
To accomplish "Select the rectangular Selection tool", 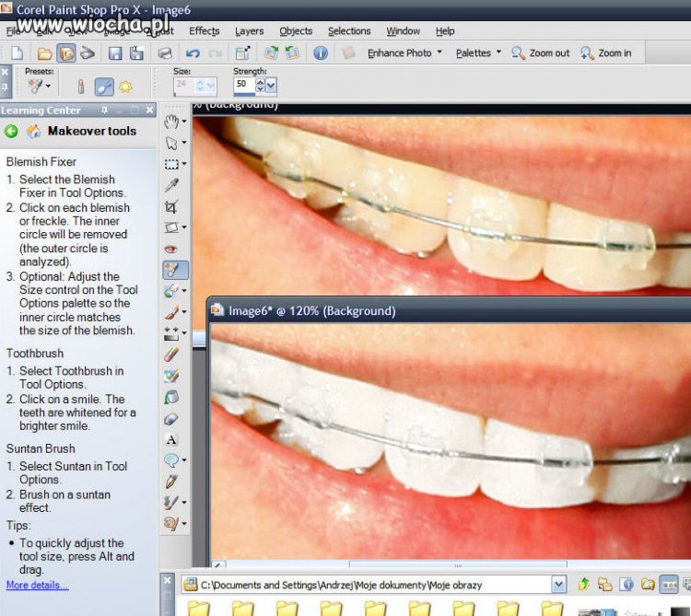I will 171,164.
